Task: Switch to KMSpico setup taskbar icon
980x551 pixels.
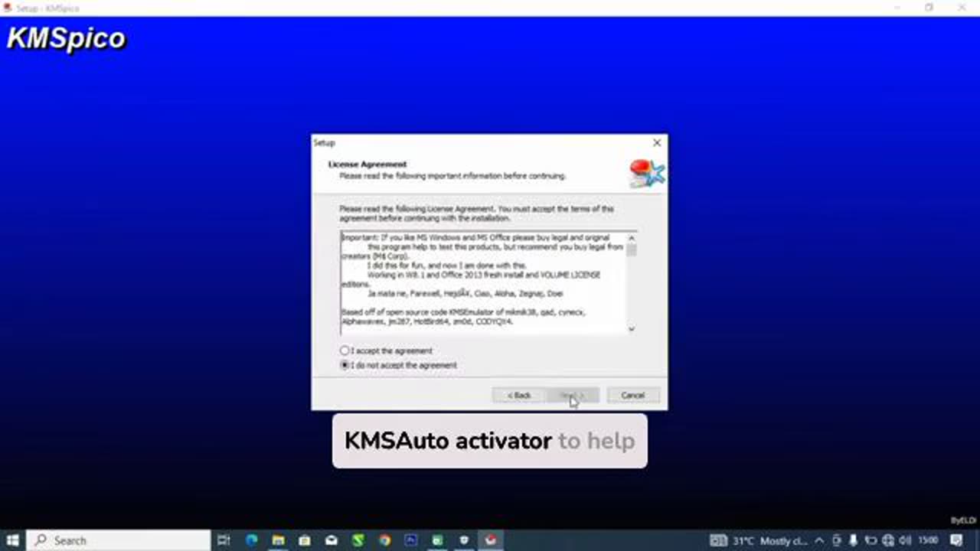Action: point(491,540)
